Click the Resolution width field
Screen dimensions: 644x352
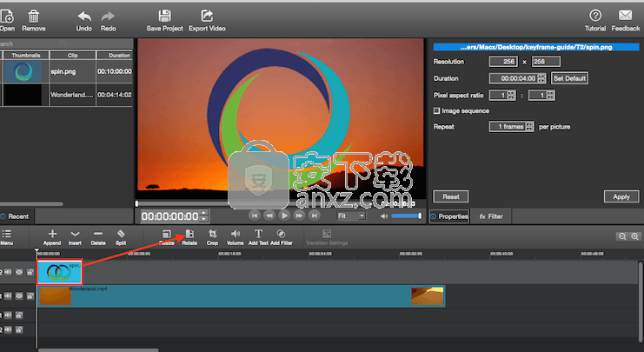(x=503, y=62)
